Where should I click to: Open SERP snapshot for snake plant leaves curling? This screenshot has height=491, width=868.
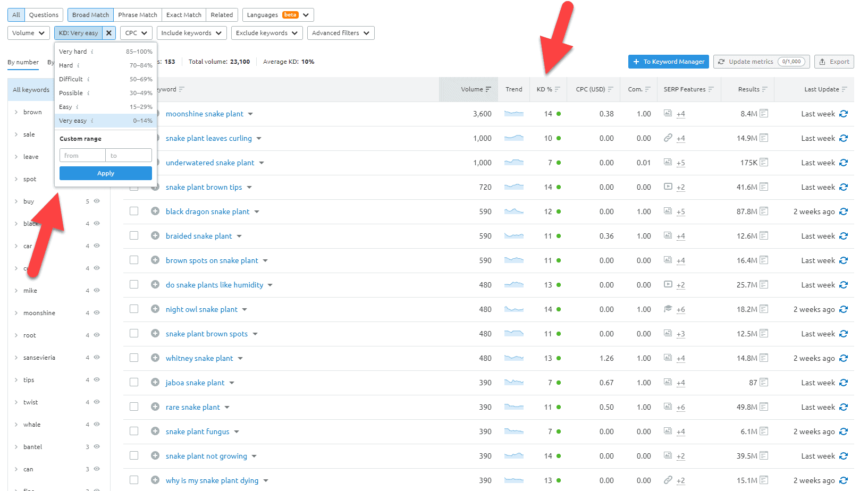[x=764, y=138]
